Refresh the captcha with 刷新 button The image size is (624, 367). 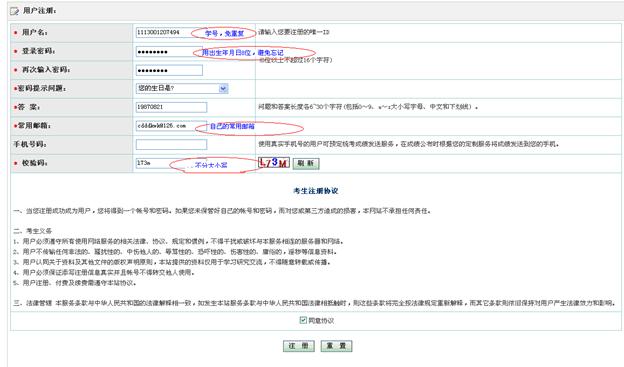point(306,163)
